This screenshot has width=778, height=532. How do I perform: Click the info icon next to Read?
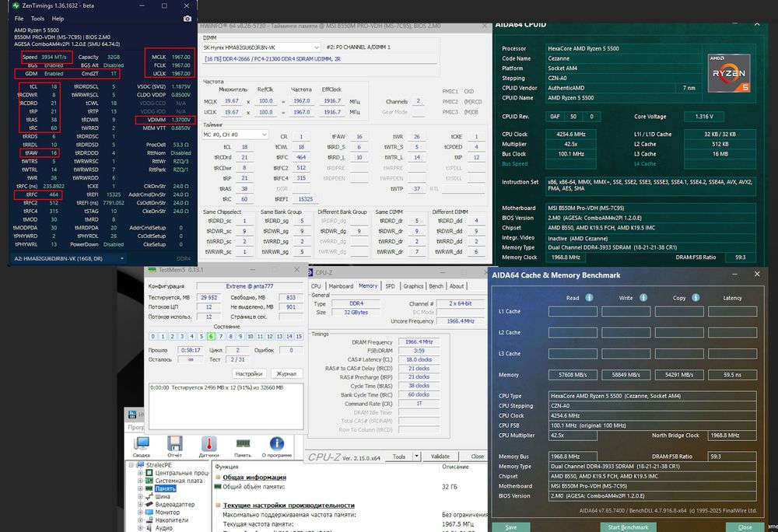click(589, 297)
